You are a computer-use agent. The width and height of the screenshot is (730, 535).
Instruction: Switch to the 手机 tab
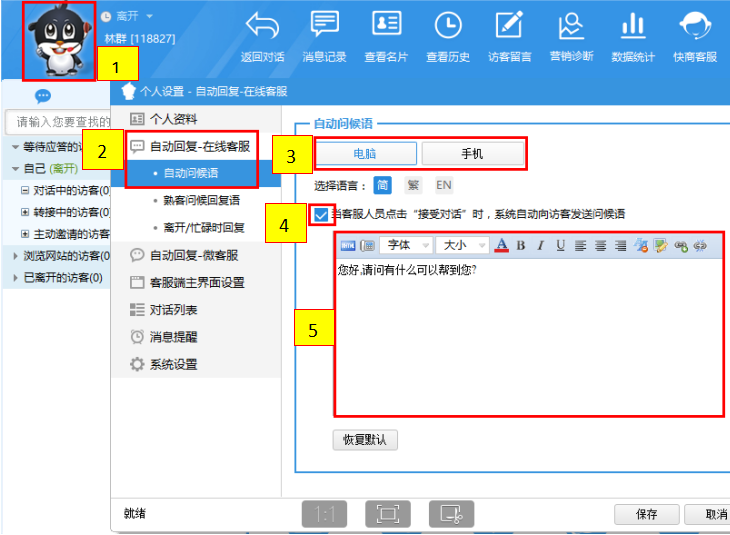[x=473, y=153]
